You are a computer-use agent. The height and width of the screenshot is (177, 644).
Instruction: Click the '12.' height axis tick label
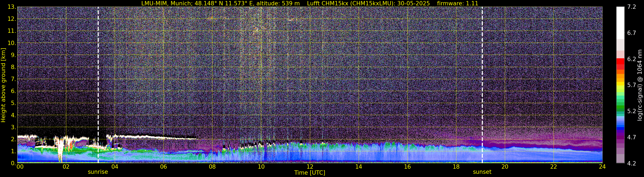point(12,19)
